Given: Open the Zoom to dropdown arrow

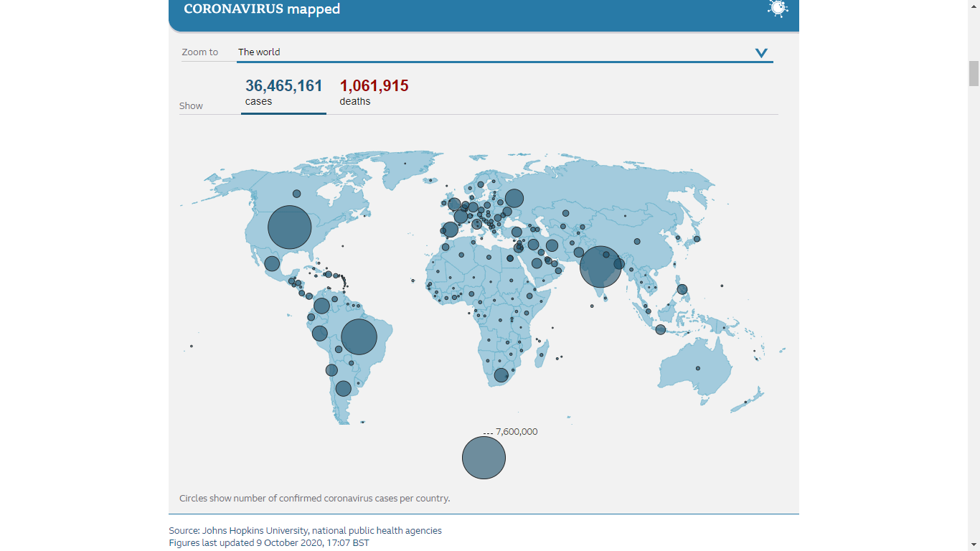Looking at the screenshot, I should pyautogui.click(x=761, y=53).
